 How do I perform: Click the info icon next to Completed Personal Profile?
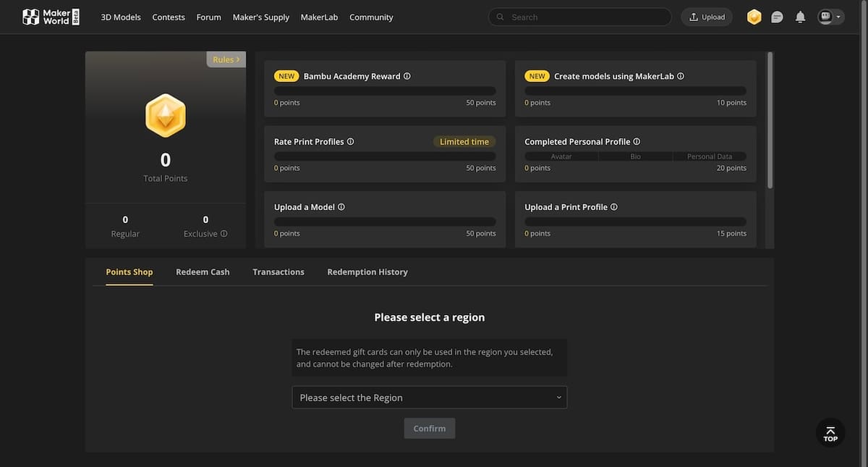637,141
